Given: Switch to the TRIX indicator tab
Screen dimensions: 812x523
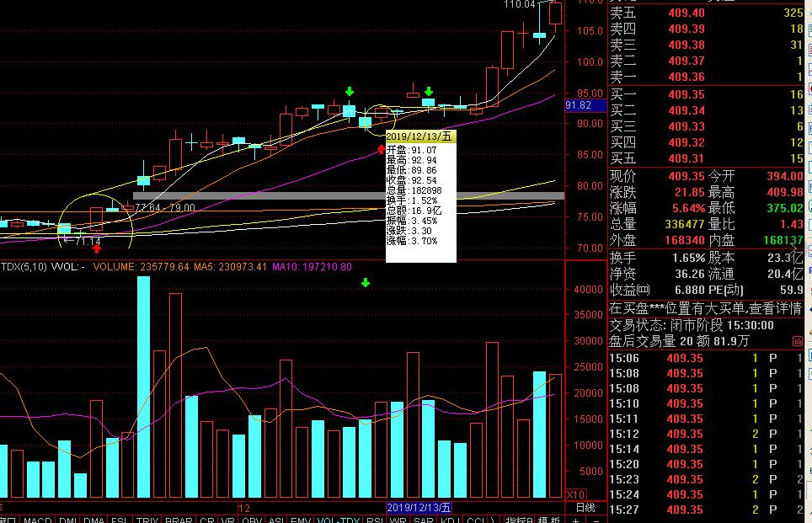Looking at the screenshot, I should (x=147, y=520).
